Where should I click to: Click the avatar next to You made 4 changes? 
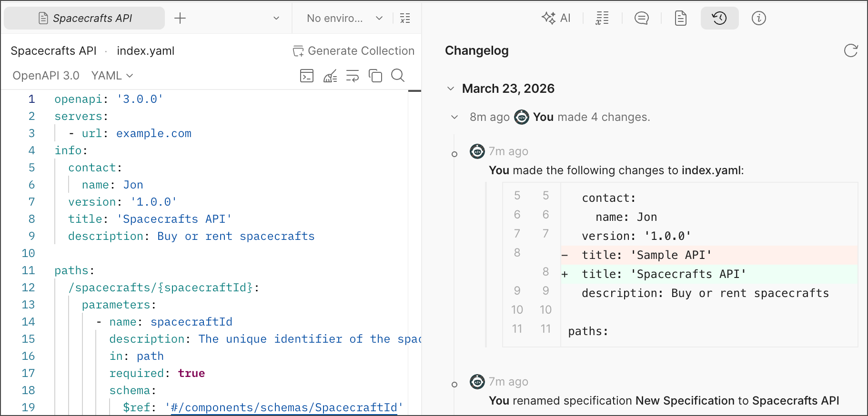pyautogui.click(x=522, y=117)
